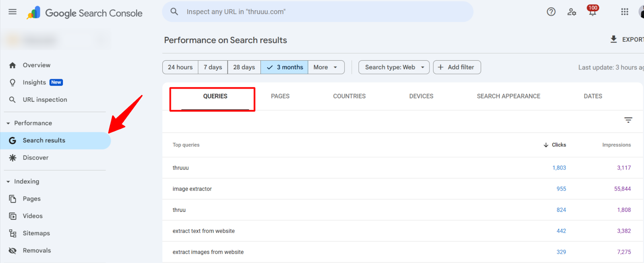The height and width of the screenshot is (263, 644).
Task: Click the 329 clicks value
Action: coord(561,252)
